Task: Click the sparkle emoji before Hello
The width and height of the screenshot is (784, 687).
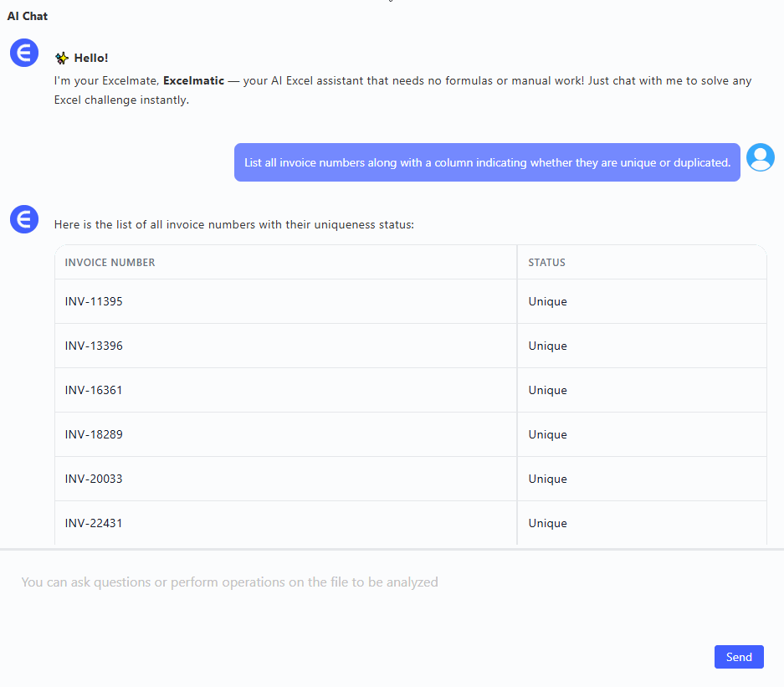Action: click(61, 58)
